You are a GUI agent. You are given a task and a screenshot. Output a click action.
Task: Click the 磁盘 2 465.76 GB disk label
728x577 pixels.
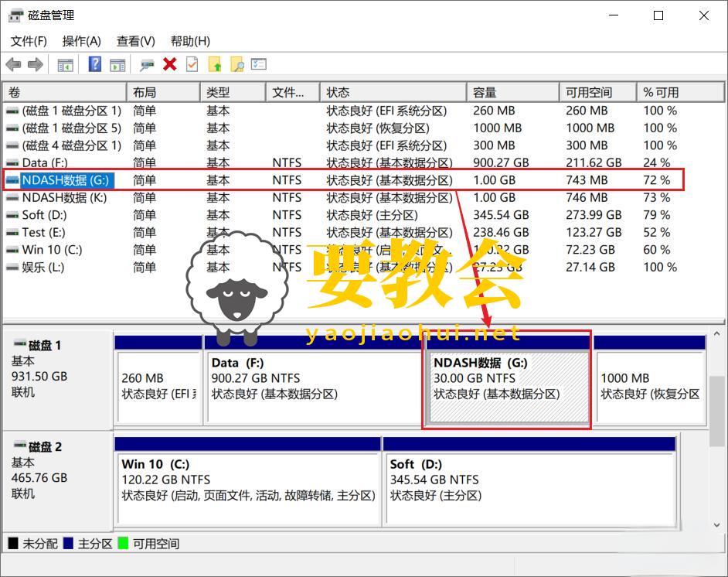pyautogui.click(x=57, y=481)
